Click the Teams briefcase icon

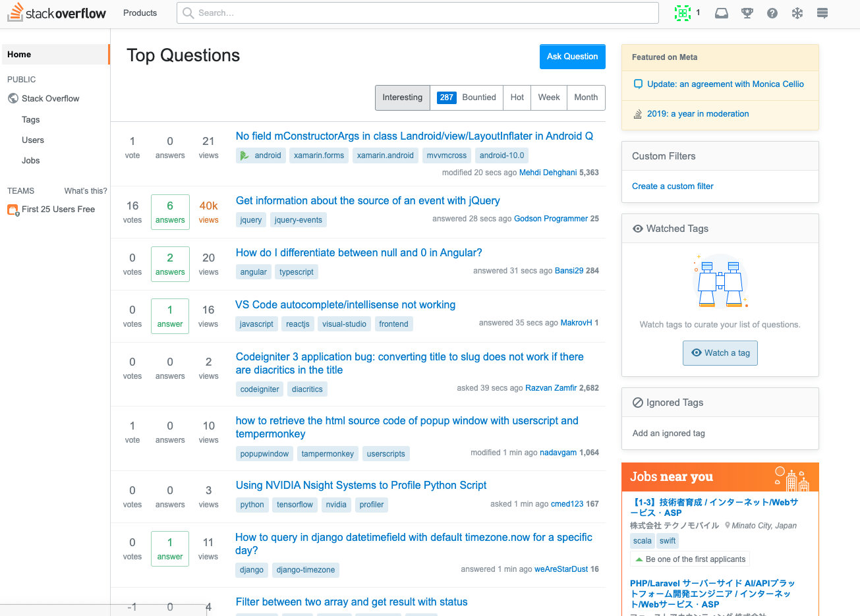[x=13, y=210]
